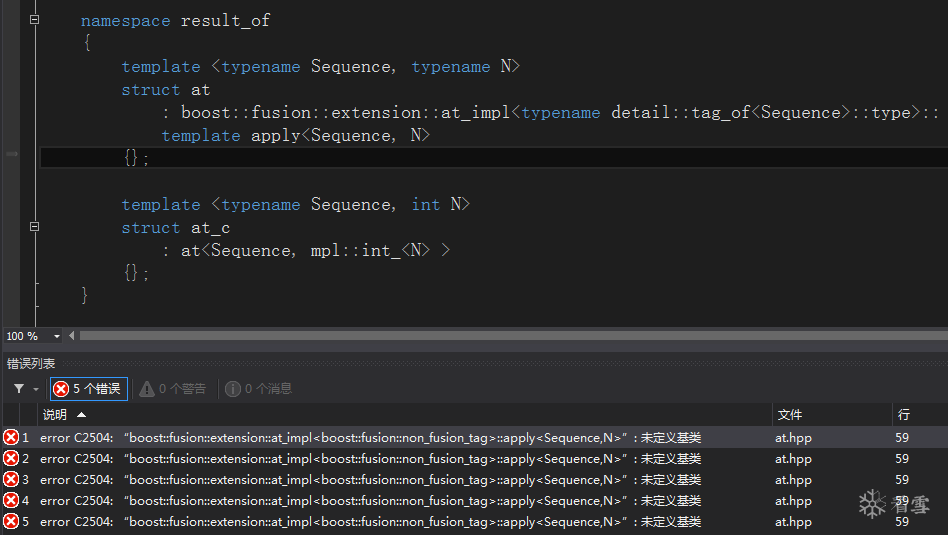Click the sort arrow beside 说明 header
The image size is (948, 535).
pyautogui.click(x=81, y=415)
